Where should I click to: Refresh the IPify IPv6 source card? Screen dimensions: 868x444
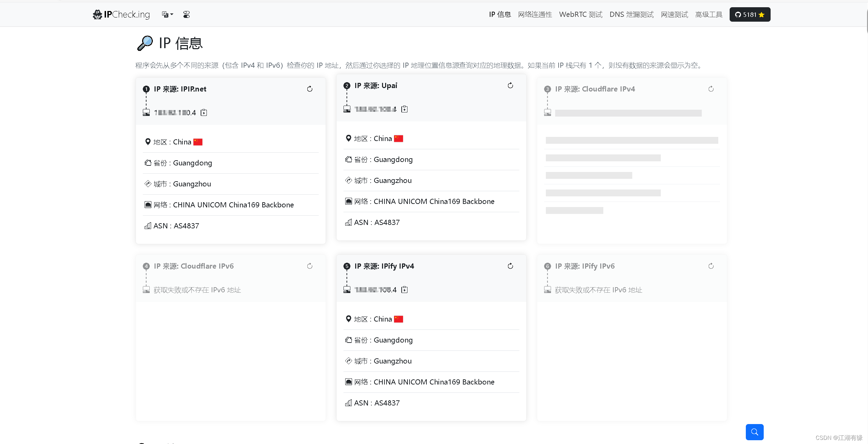pos(711,266)
